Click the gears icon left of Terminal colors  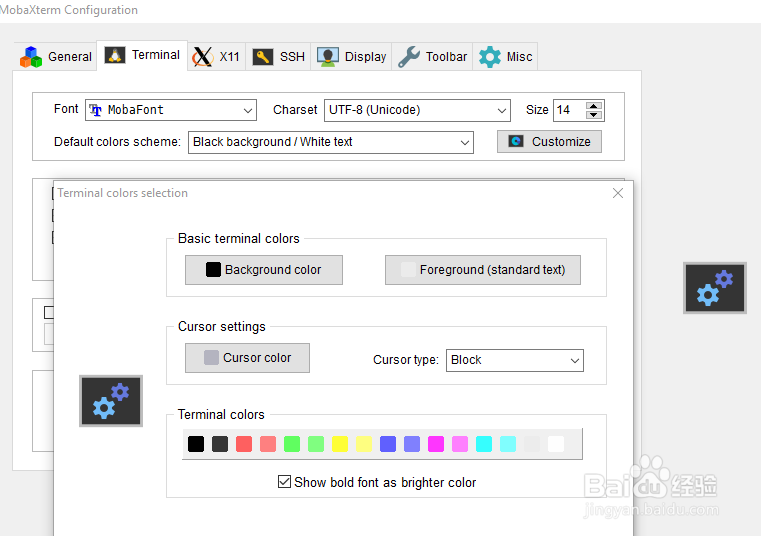click(x=111, y=401)
